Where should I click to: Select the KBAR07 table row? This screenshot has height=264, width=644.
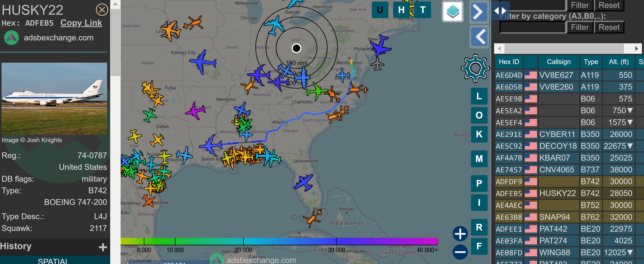569,158
